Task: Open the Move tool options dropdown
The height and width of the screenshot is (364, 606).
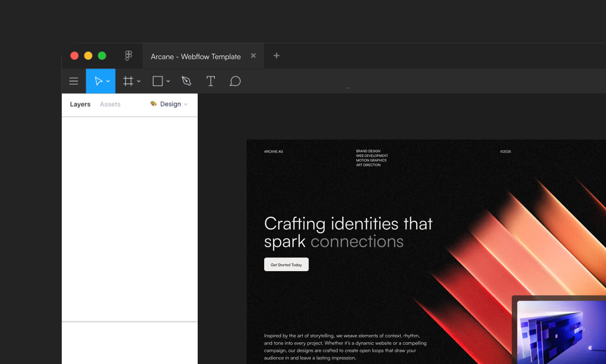Action: click(108, 81)
